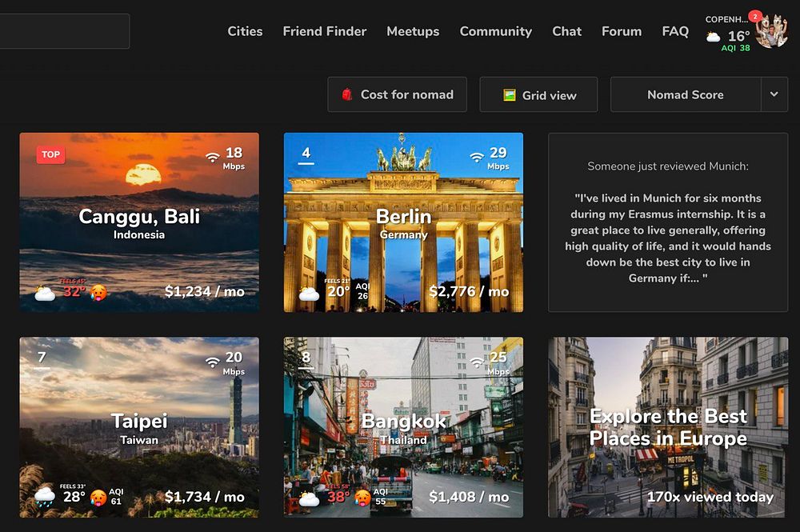Click the AQI 26 label on Berlin card
The image size is (800, 532).
[x=362, y=291]
